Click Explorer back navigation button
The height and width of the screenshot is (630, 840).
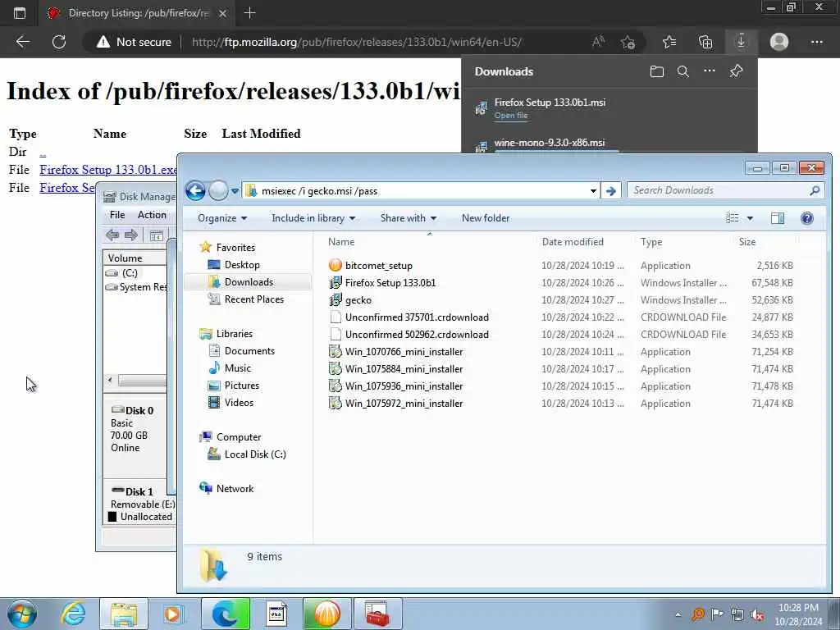[195, 190]
